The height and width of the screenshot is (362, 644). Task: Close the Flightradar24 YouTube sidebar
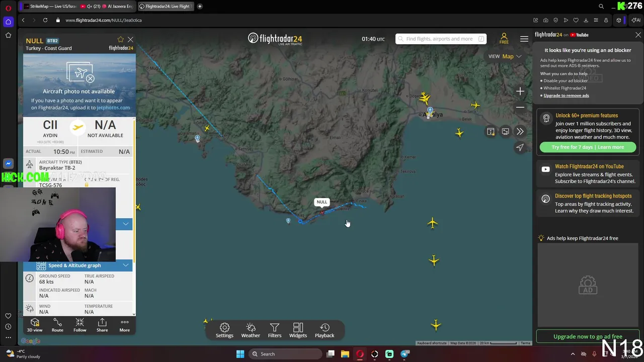coord(638,35)
